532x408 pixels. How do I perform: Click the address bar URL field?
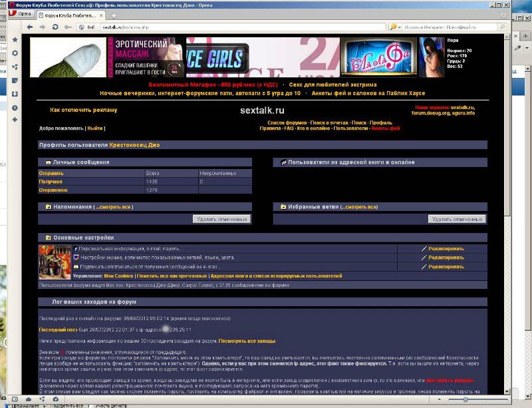(233, 27)
